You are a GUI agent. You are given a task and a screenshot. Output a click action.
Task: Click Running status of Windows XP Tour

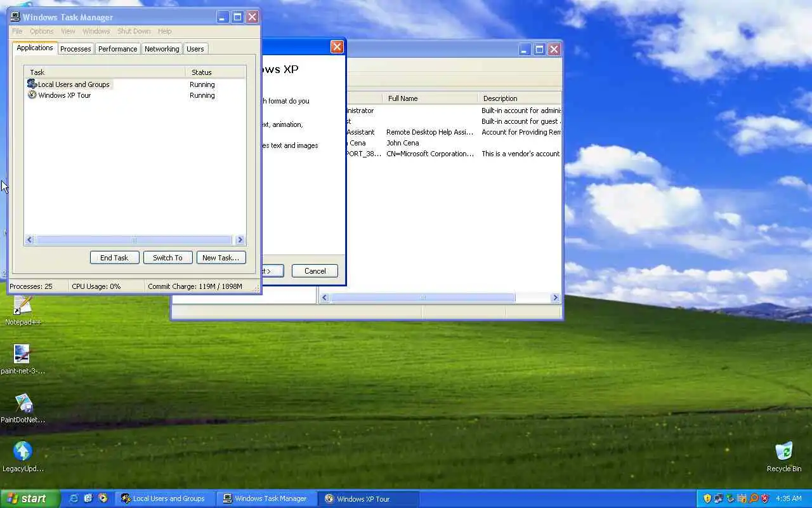(202, 95)
